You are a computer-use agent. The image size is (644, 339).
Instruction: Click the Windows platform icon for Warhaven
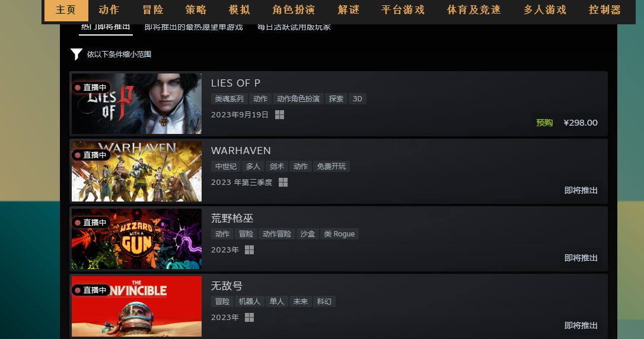point(283,182)
